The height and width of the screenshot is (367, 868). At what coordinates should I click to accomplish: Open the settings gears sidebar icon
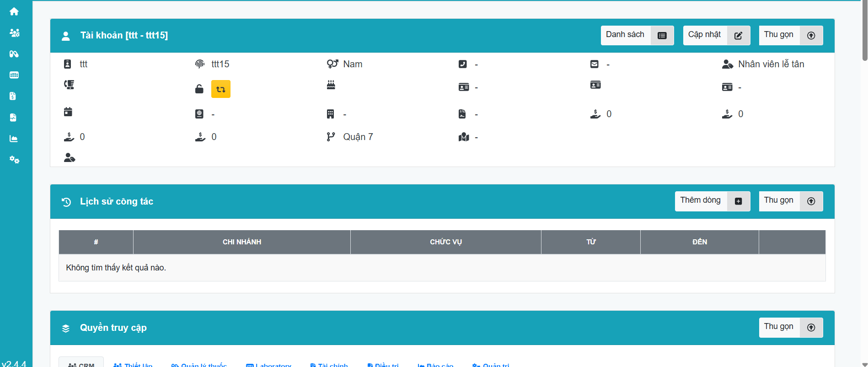pos(14,160)
